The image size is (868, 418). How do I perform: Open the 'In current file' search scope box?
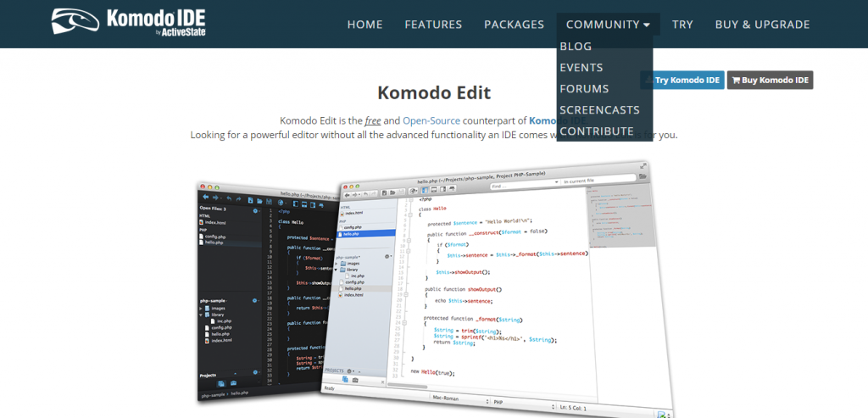pyautogui.click(x=597, y=180)
